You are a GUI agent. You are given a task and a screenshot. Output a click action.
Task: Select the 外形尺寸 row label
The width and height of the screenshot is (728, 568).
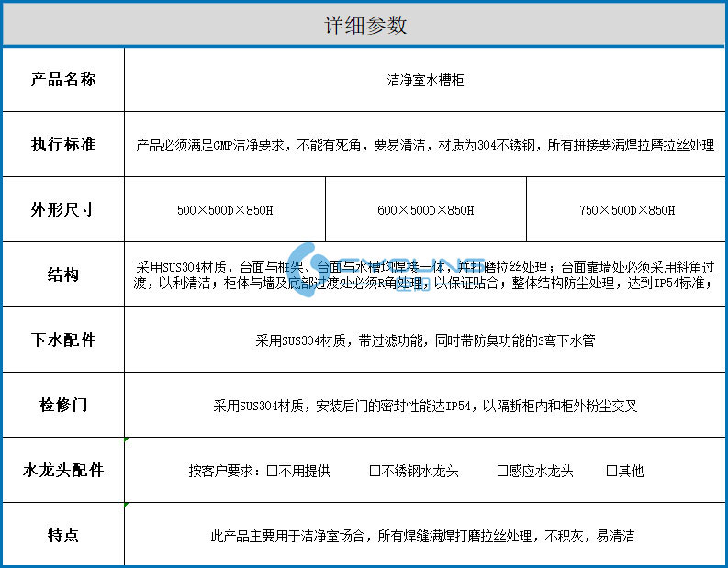[x=62, y=209]
